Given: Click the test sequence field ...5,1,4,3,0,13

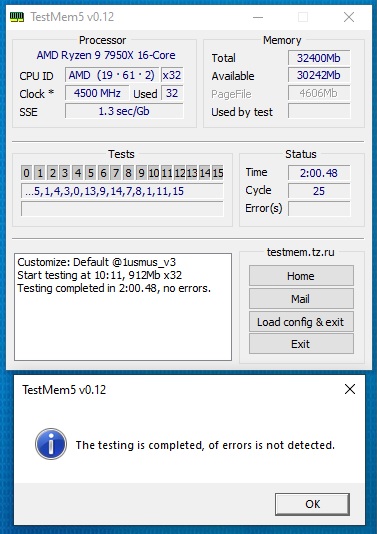Looking at the screenshot, I should tap(122, 191).
